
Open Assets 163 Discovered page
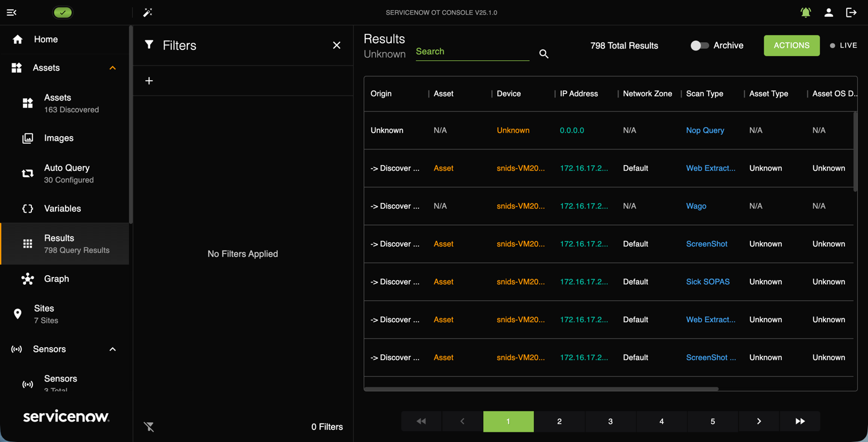(64, 104)
